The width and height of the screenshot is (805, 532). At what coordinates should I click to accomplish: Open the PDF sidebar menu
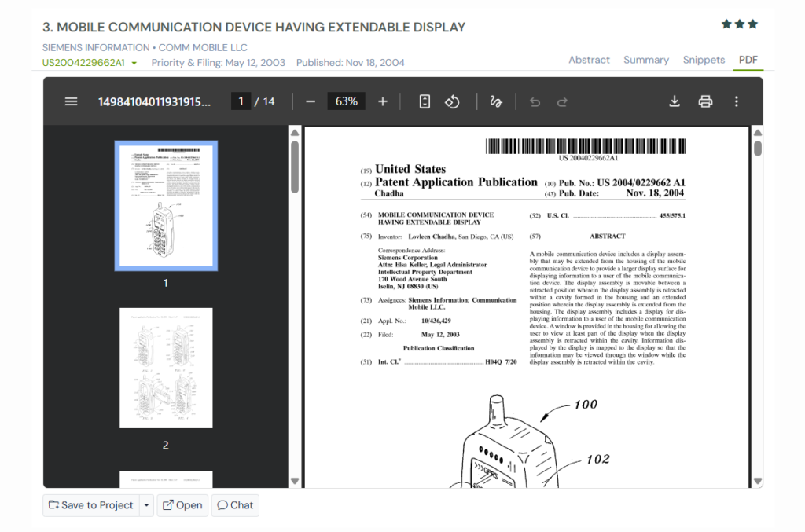pos(71,101)
